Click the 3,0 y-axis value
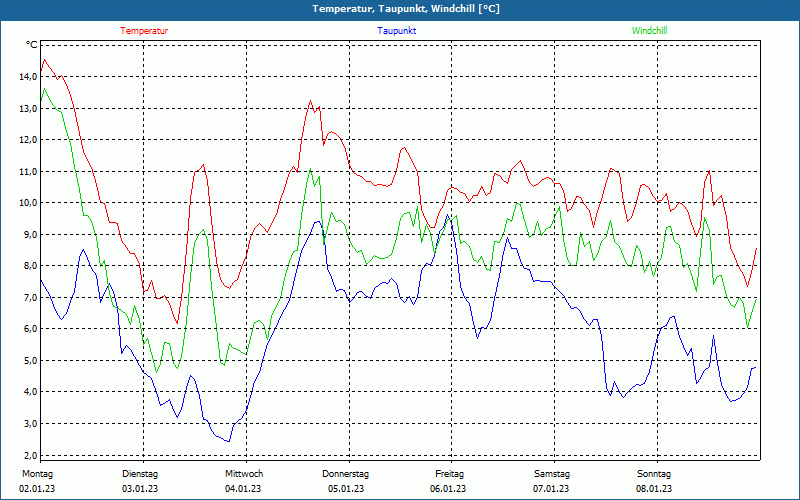The image size is (800, 500). click(x=30, y=423)
